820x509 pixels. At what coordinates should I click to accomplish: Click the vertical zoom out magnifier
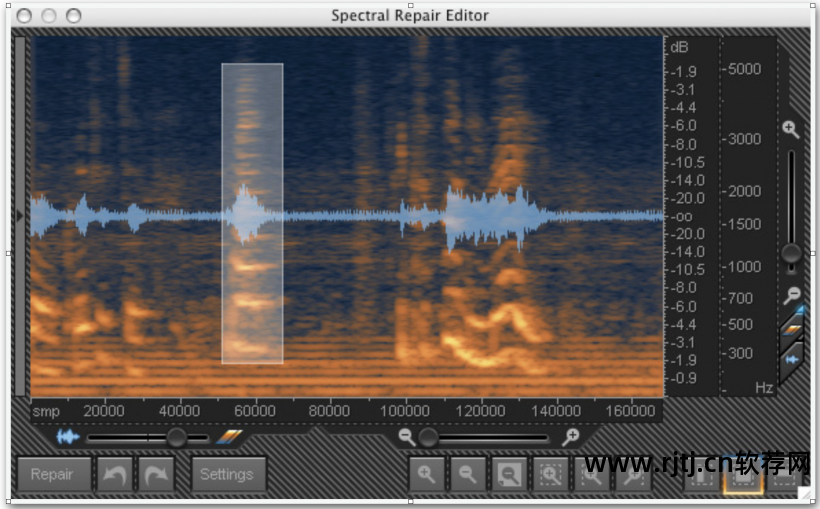tap(792, 296)
